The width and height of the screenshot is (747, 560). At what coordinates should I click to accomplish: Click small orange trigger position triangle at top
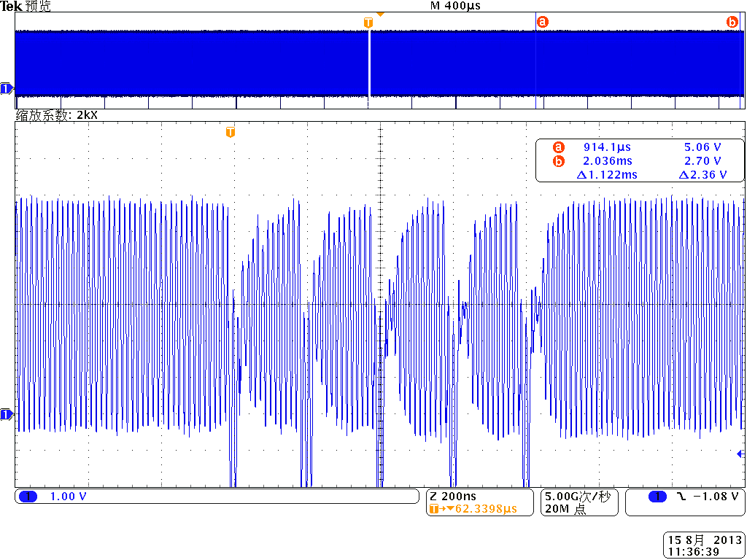click(x=380, y=15)
